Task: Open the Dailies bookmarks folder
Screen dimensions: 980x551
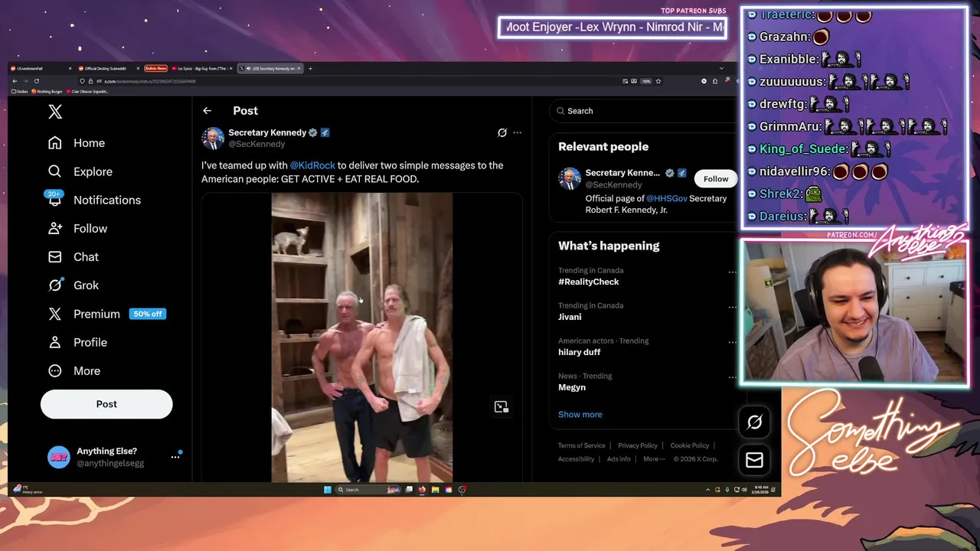Action: click(20, 91)
